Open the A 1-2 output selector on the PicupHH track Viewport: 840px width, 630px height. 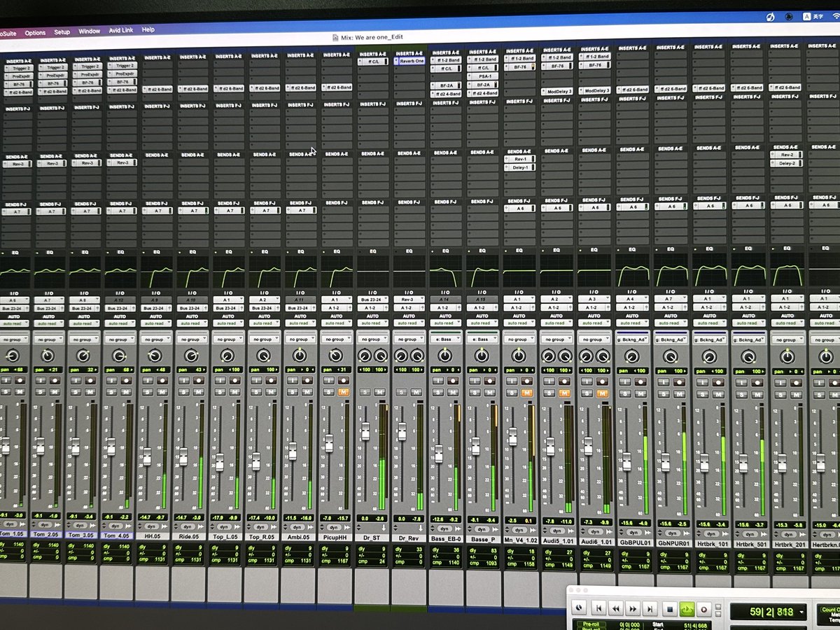(336, 307)
